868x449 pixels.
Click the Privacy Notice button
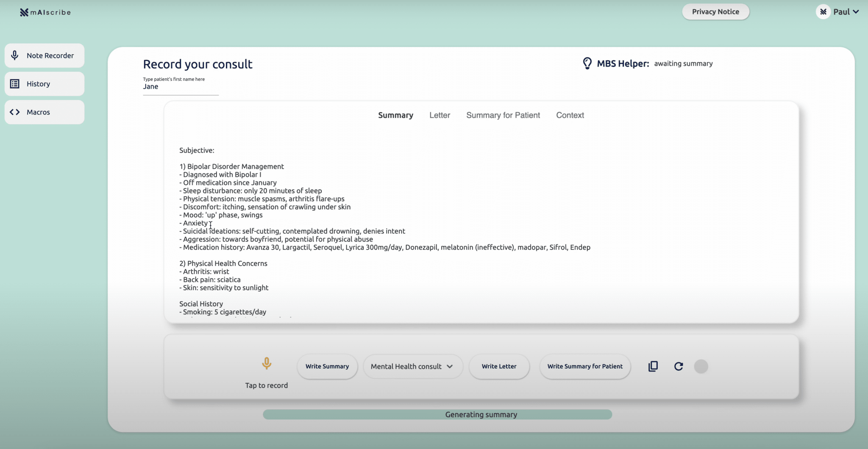point(715,11)
